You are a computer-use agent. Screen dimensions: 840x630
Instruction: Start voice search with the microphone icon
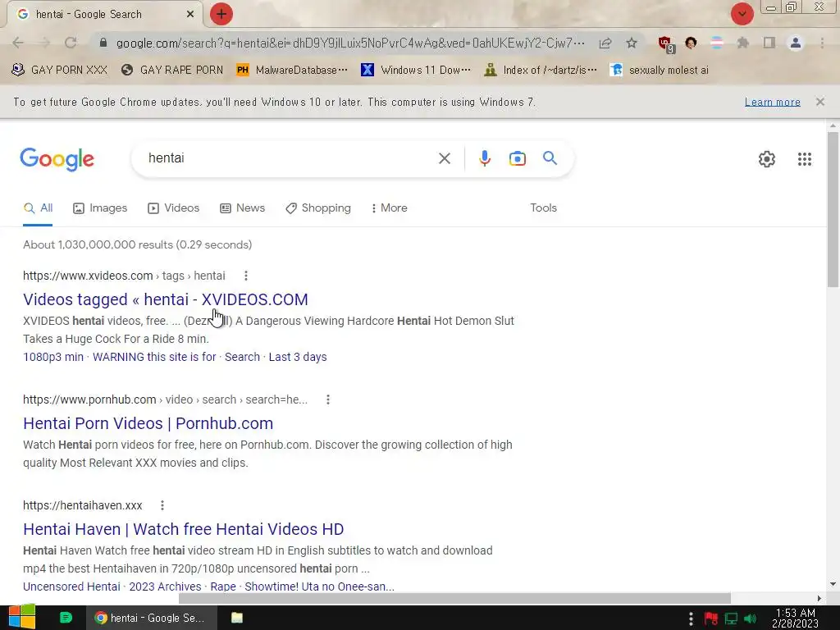(x=485, y=158)
